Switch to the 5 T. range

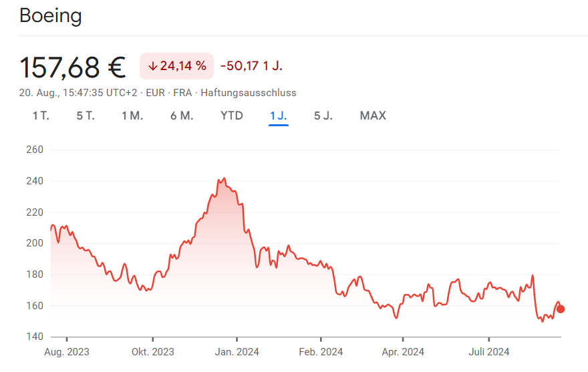coord(86,116)
